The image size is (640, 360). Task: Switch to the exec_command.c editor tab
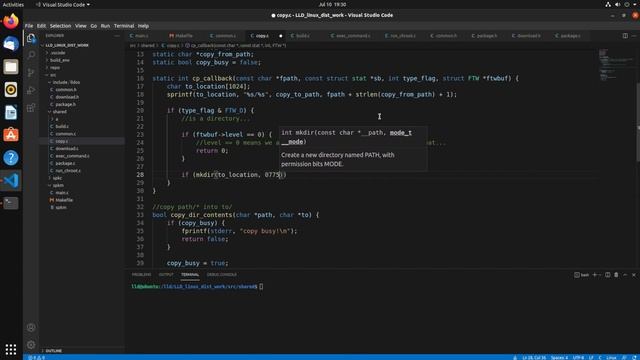(353, 36)
